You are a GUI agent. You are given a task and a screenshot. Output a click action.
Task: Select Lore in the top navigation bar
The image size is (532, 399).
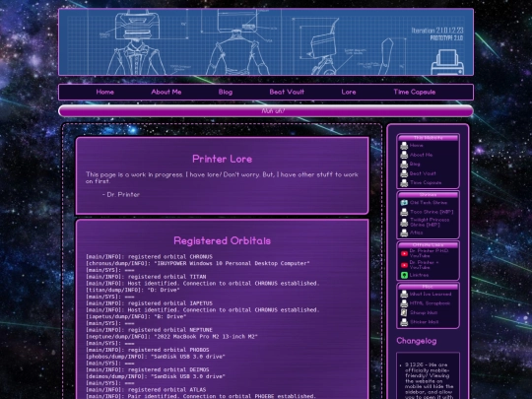(349, 92)
